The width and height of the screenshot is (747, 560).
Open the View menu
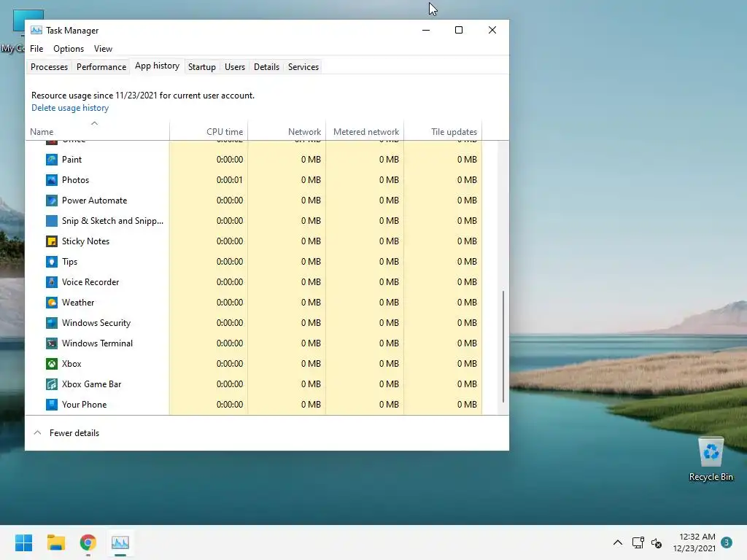pyautogui.click(x=103, y=49)
